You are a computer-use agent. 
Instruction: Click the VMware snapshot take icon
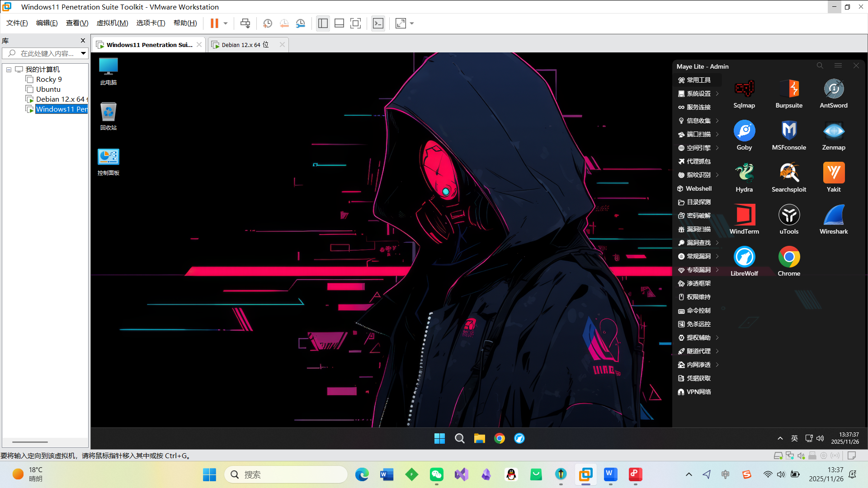coord(268,23)
